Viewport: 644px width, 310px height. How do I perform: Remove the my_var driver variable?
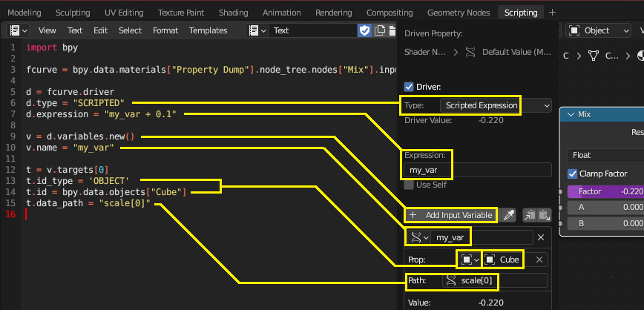coord(541,237)
